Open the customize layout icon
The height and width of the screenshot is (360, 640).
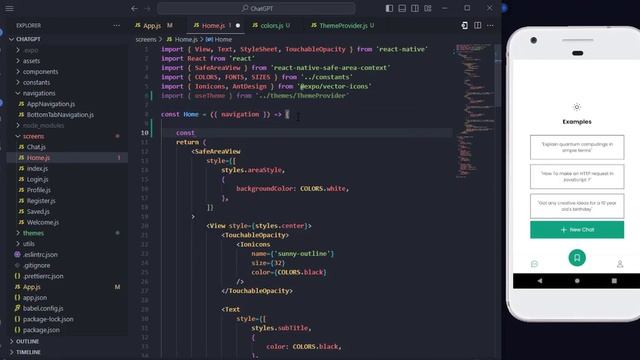point(428,8)
